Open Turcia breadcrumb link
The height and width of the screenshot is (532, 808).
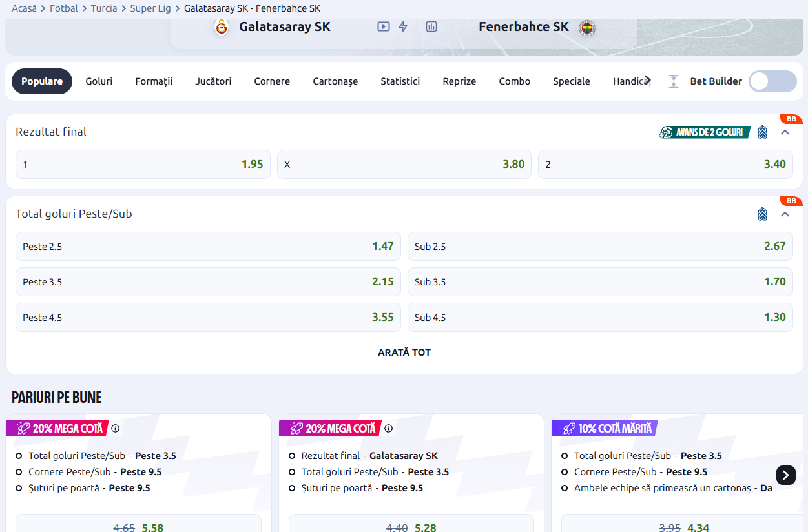(104, 8)
